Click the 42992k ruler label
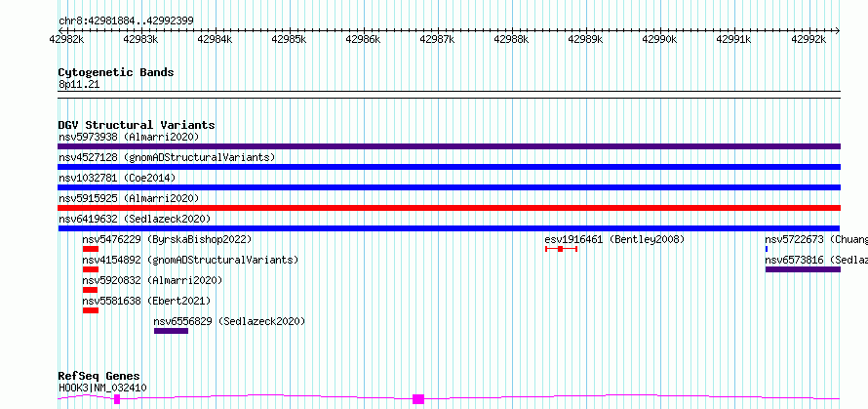 pyautogui.click(x=809, y=39)
